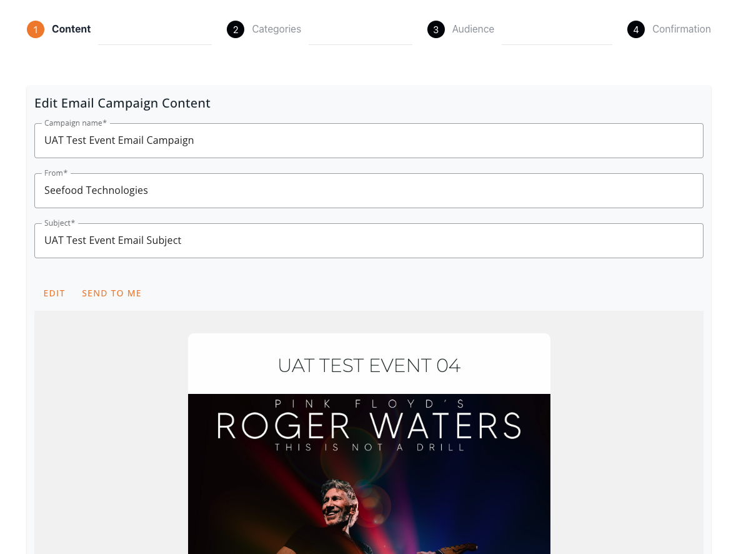This screenshot has width=756, height=554.
Task: Select the UAT TEST EVENT 04 heading
Action: 369,365
